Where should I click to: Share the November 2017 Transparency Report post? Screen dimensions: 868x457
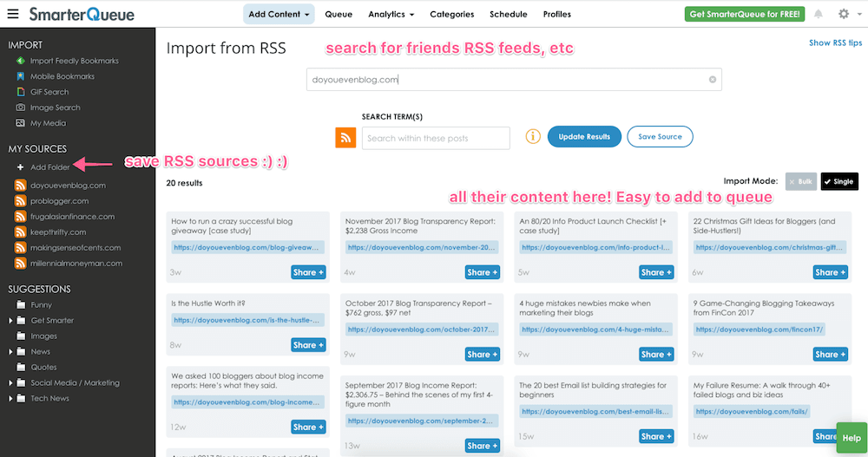coord(482,272)
